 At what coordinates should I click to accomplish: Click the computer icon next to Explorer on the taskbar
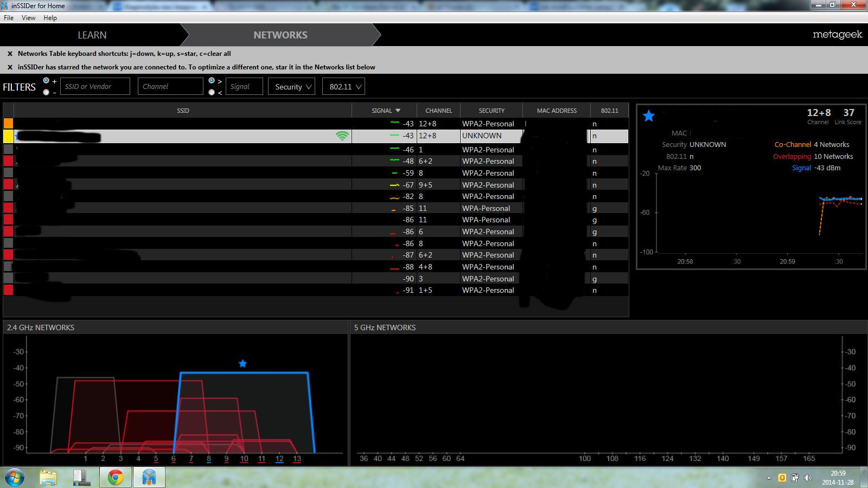(81, 477)
